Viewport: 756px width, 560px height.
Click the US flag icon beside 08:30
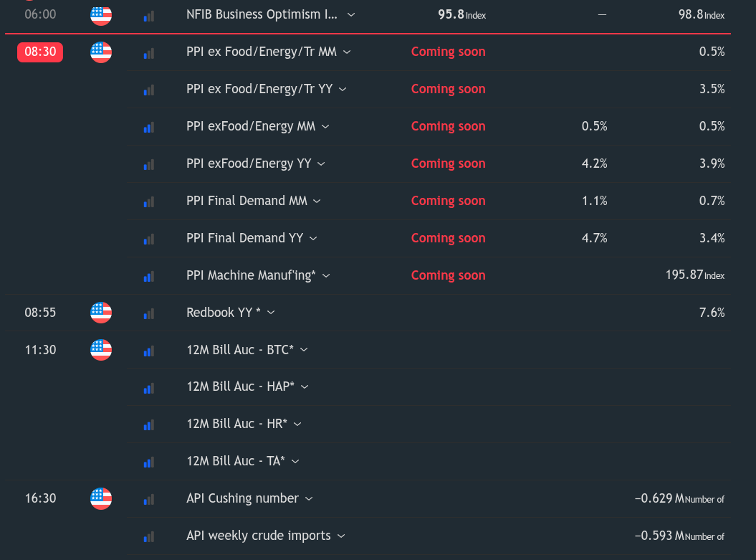(101, 52)
